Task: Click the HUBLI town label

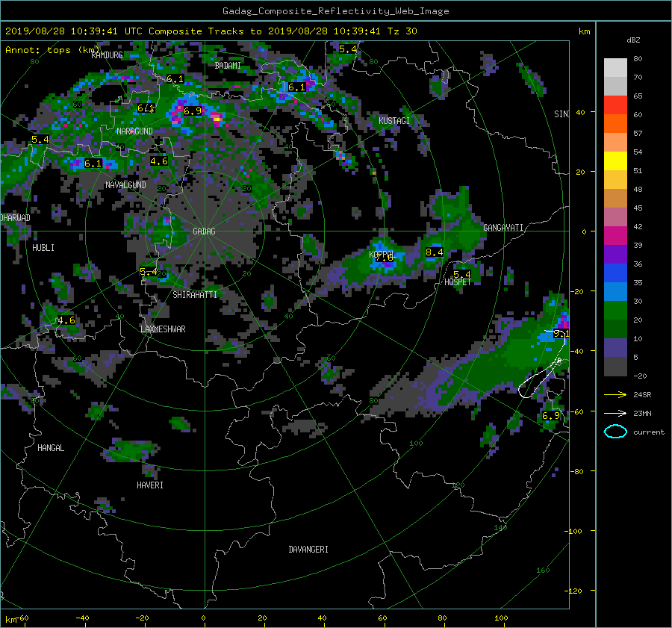Action: coord(43,248)
